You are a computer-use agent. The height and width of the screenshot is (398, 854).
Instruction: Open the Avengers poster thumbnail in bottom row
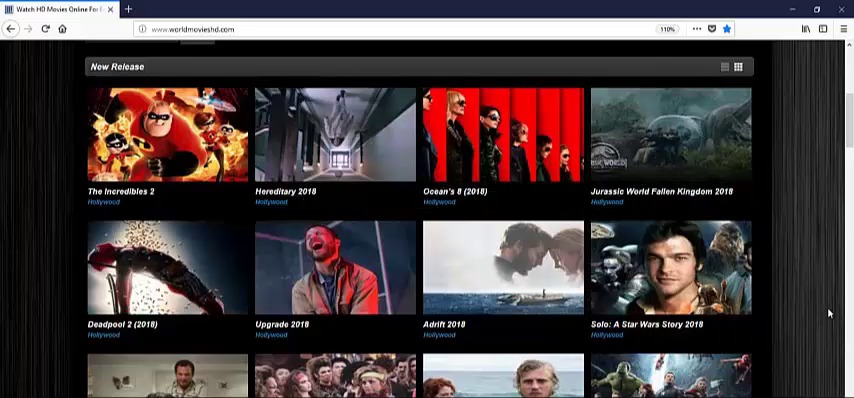[671, 376]
